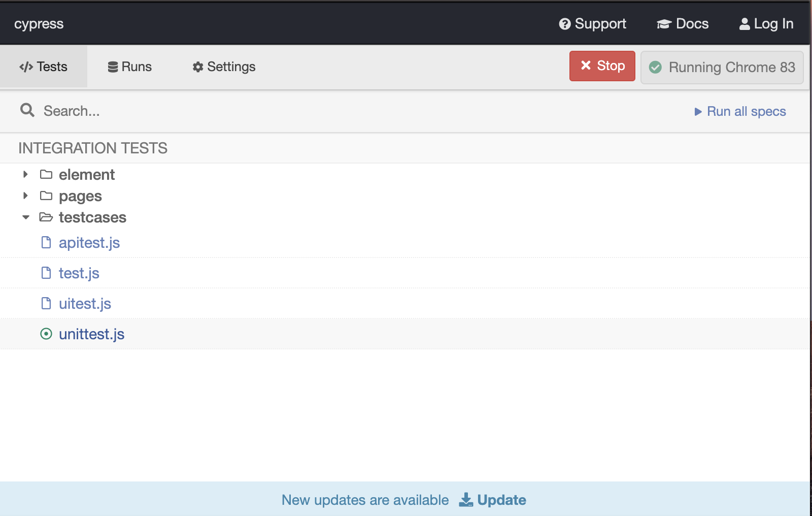The width and height of the screenshot is (812, 516).
Task: Click the search magnifier icon
Action: (x=27, y=110)
